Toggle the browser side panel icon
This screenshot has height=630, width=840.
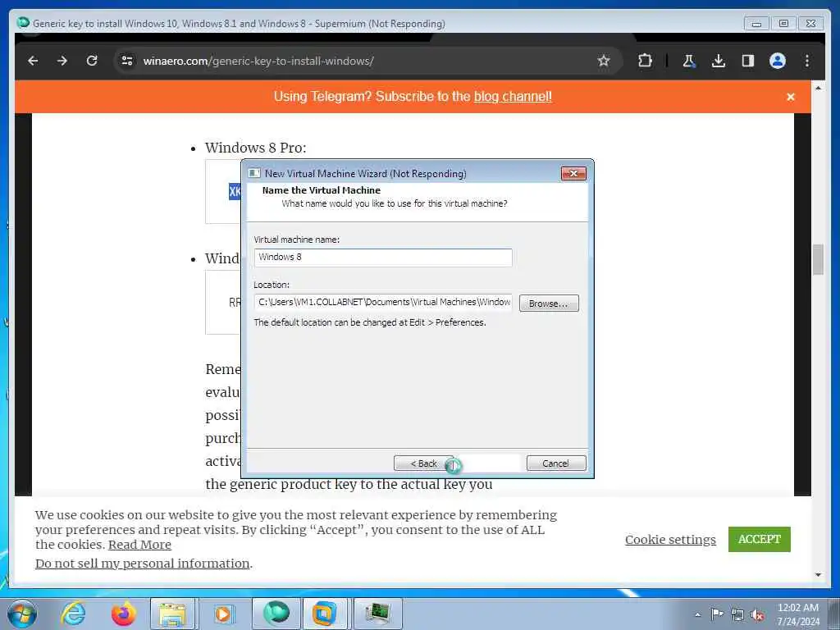pyautogui.click(x=748, y=61)
